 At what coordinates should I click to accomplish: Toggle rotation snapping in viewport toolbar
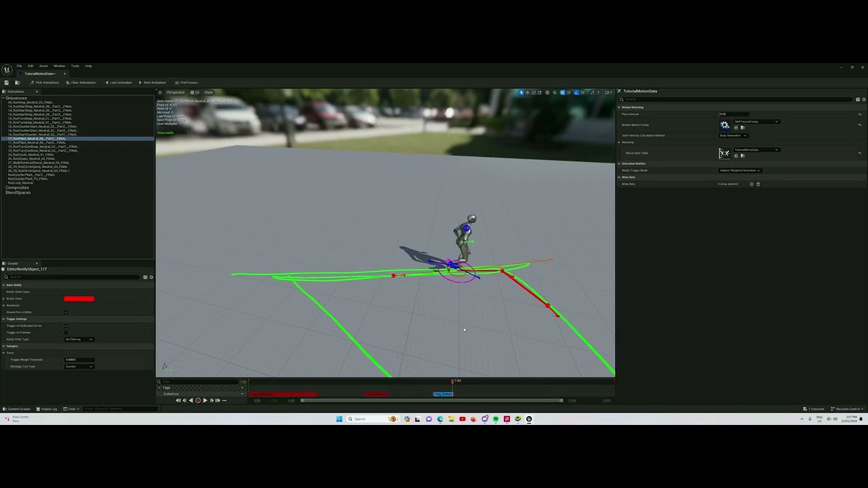[x=576, y=92]
